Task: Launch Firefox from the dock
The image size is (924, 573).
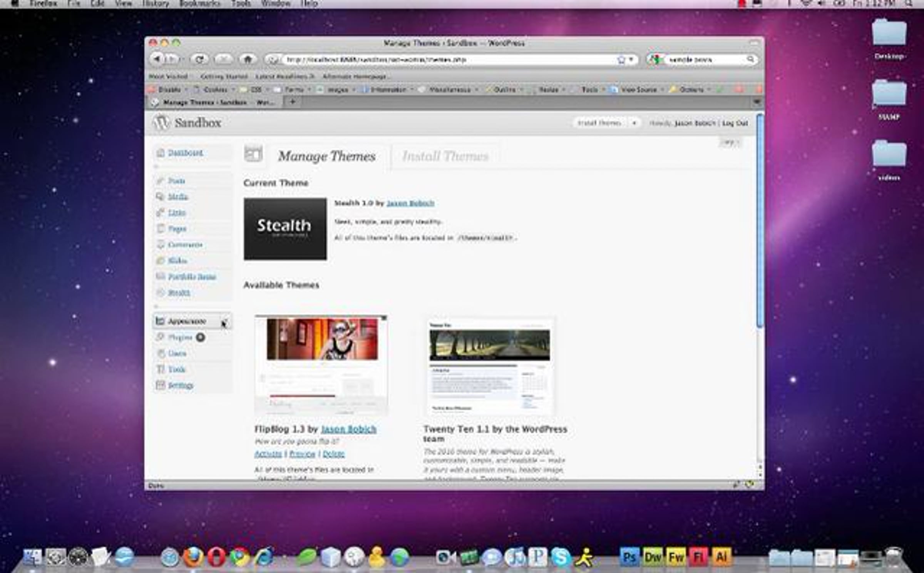Action: 193,557
